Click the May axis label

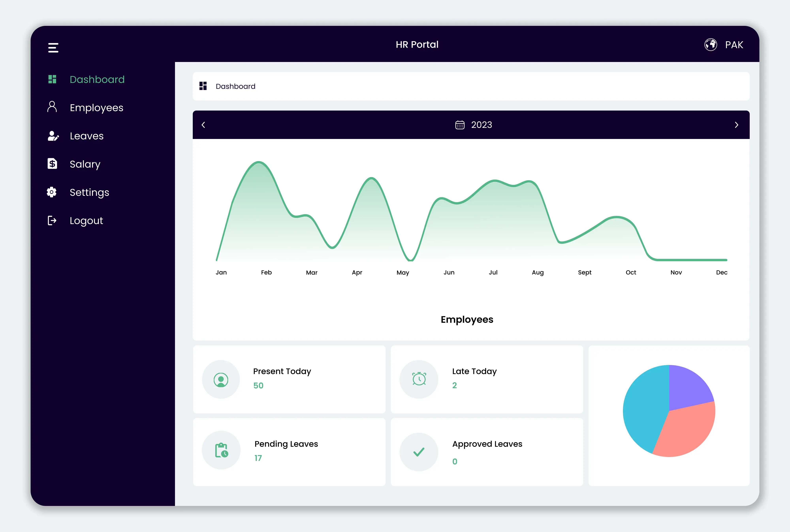(x=403, y=273)
